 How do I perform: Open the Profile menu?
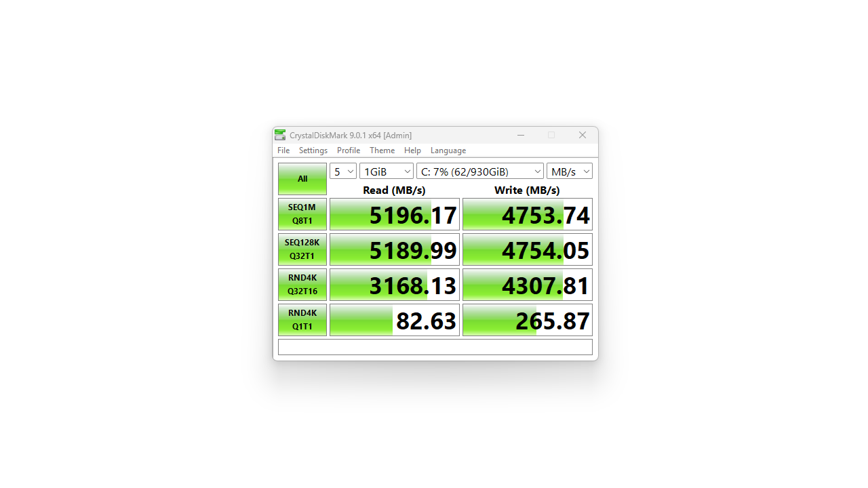coord(349,150)
